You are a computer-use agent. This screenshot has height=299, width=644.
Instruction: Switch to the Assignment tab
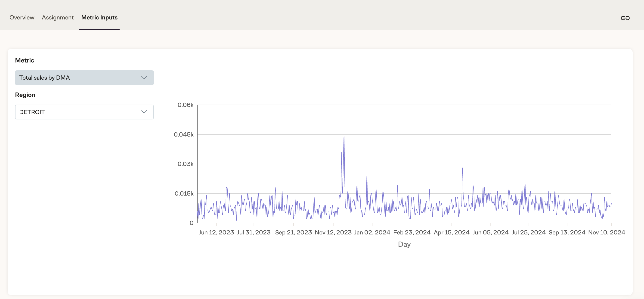click(58, 18)
